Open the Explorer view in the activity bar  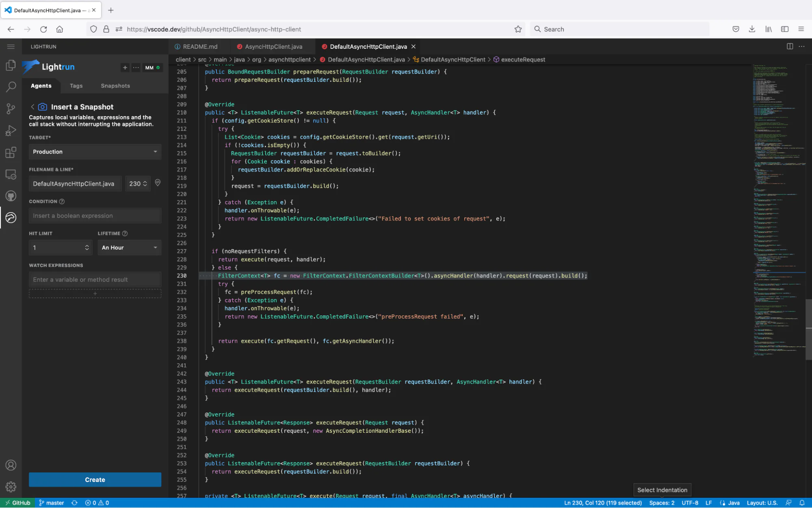(x=11, y=65)
